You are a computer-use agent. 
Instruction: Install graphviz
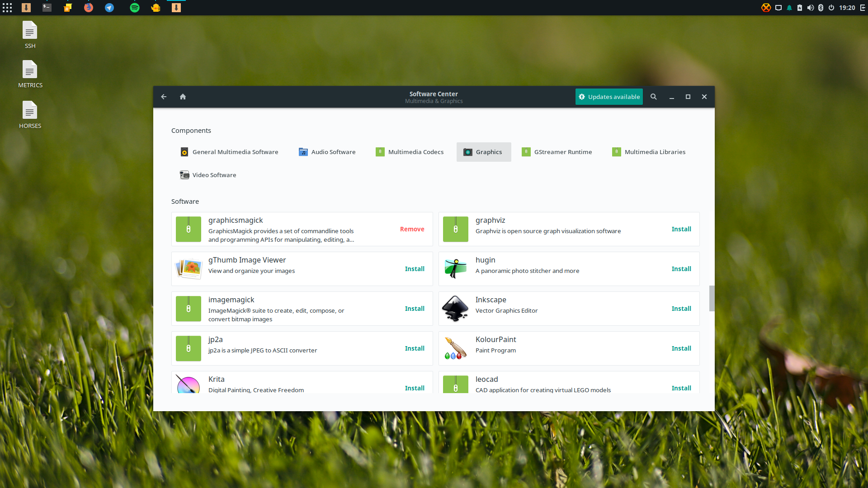[681, 229]
